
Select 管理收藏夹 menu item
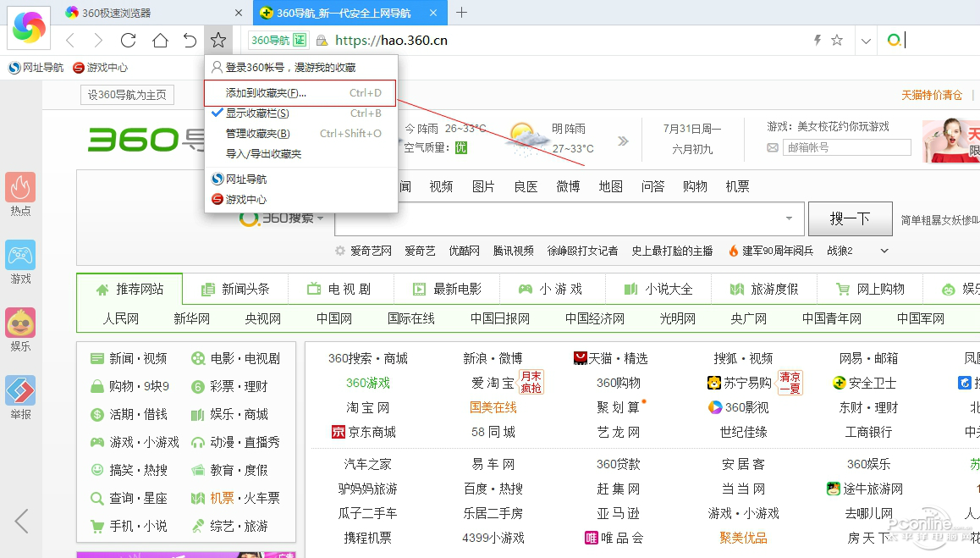coord(301,133)
